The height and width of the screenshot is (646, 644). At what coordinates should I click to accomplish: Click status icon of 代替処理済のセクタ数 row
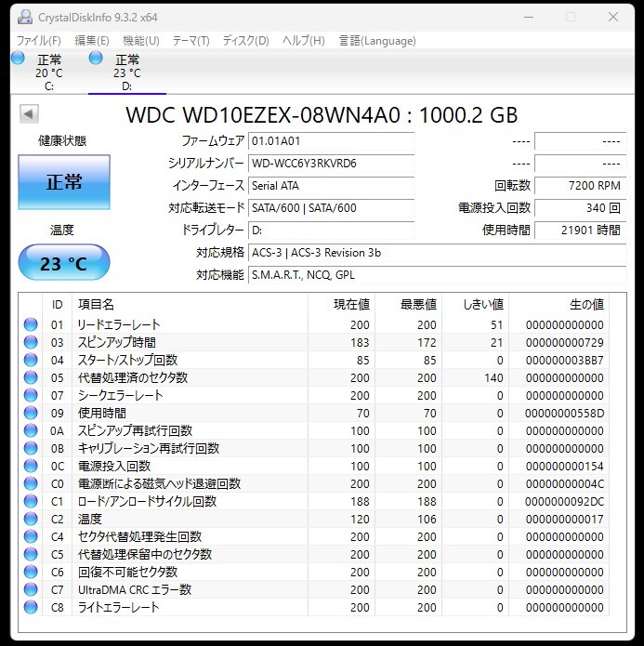coord(31,377)
